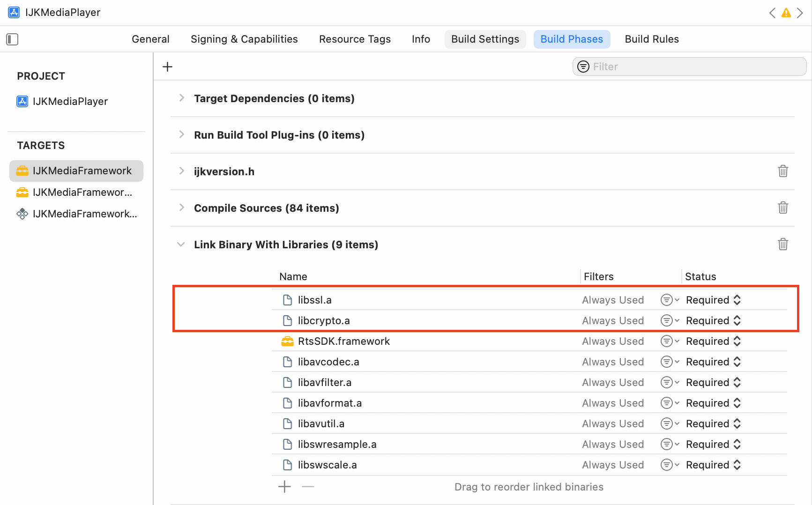Viewport: 812px width, 505px height.
Task: Delete the Link Binary With Libraries phase
Action: click(783, 244)
